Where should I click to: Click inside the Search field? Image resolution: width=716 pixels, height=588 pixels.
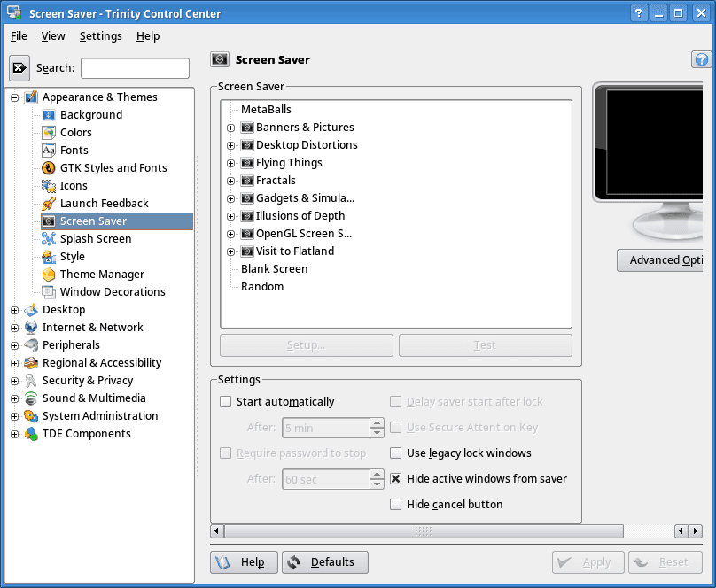135,67
